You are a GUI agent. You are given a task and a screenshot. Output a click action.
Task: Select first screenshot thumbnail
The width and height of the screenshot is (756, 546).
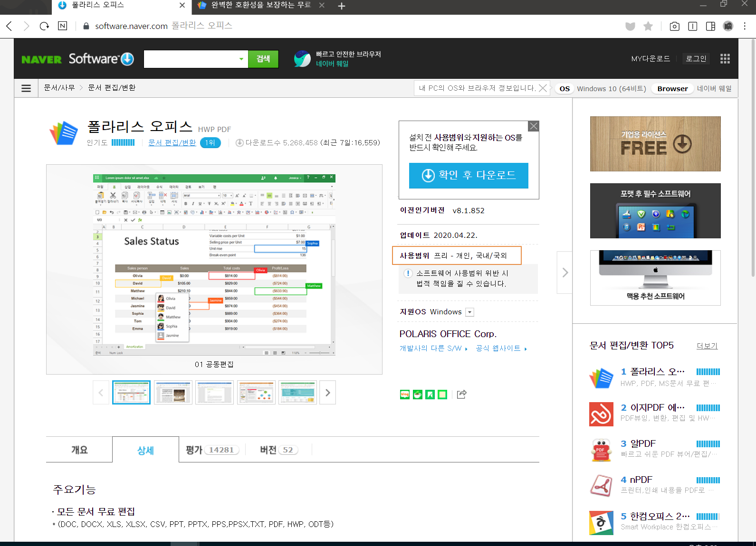[131, 393]
